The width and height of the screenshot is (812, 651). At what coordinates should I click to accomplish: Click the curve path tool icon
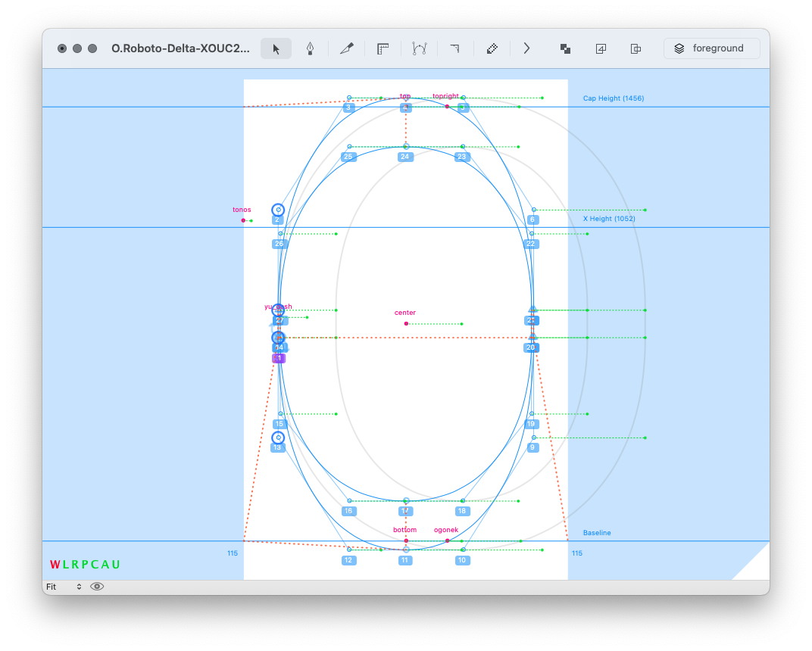(419, 48)
